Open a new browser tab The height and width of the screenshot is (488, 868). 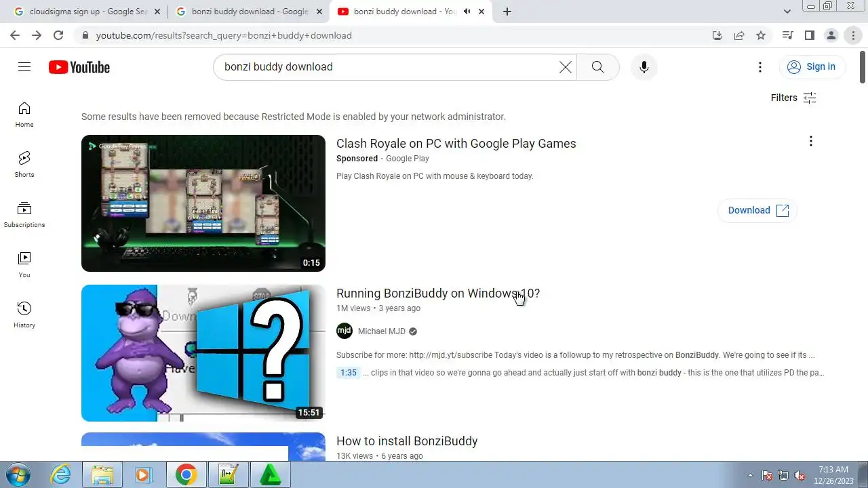[507, 12]
